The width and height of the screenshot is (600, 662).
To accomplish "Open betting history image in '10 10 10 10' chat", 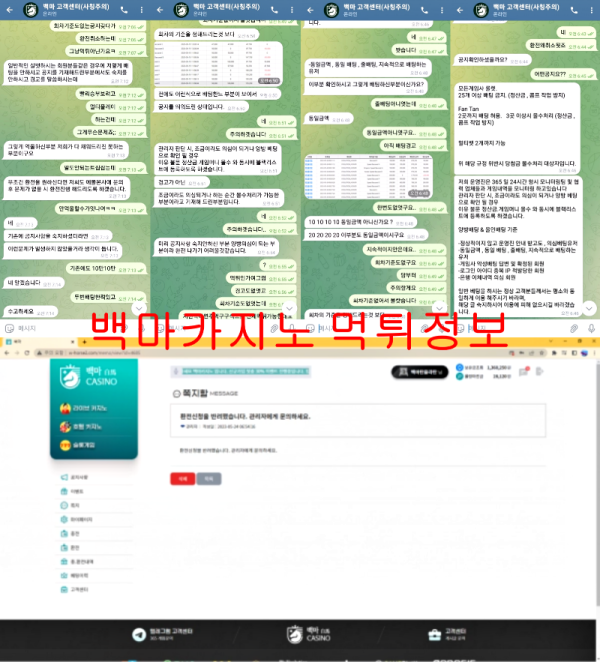I will point(368,176).
